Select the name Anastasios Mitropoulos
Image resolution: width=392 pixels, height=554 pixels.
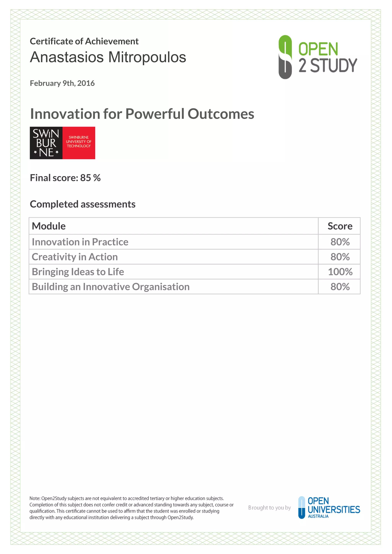coord(108,57)
